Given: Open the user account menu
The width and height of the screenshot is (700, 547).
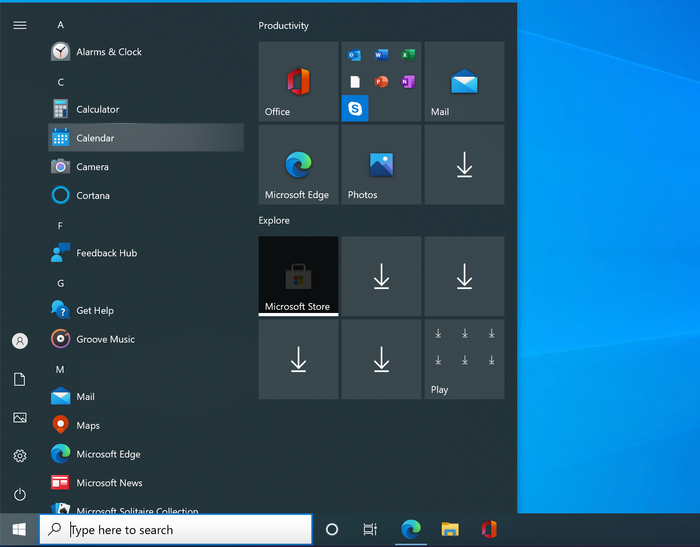Looking at the screenshot, I should coord(20,341).
